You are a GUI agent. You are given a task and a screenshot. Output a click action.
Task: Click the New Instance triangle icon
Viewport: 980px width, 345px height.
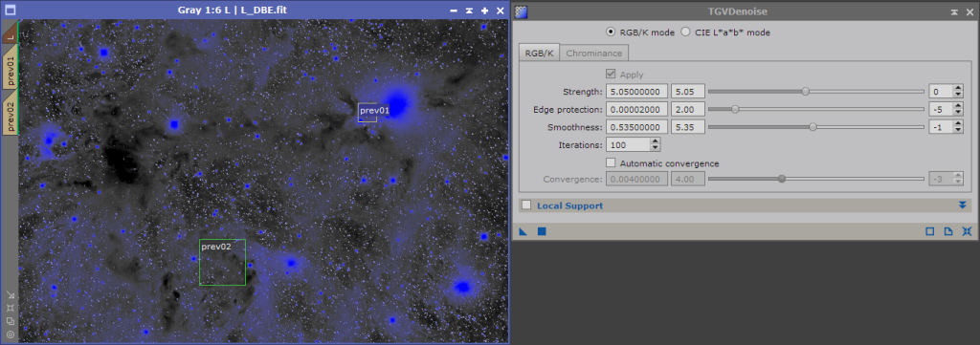click(523, 231)
